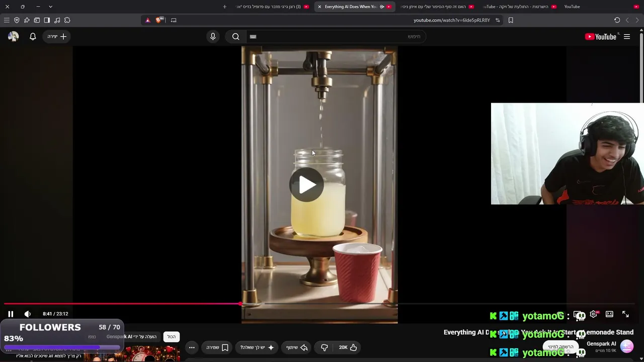Screen dimensions: 644x362
Task: Open the 'יש לך שאלה?' AI ask button
Action: pyautogui.click(x=257, y=347)
